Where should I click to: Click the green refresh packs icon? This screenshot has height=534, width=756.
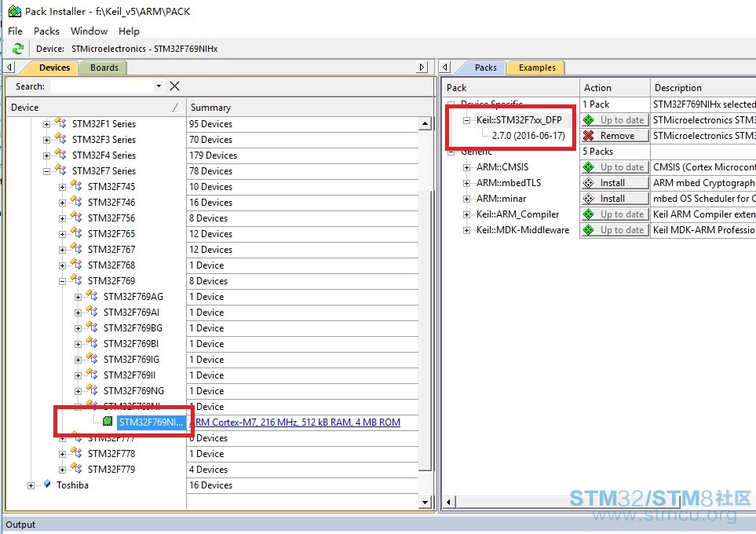point(18,49)
